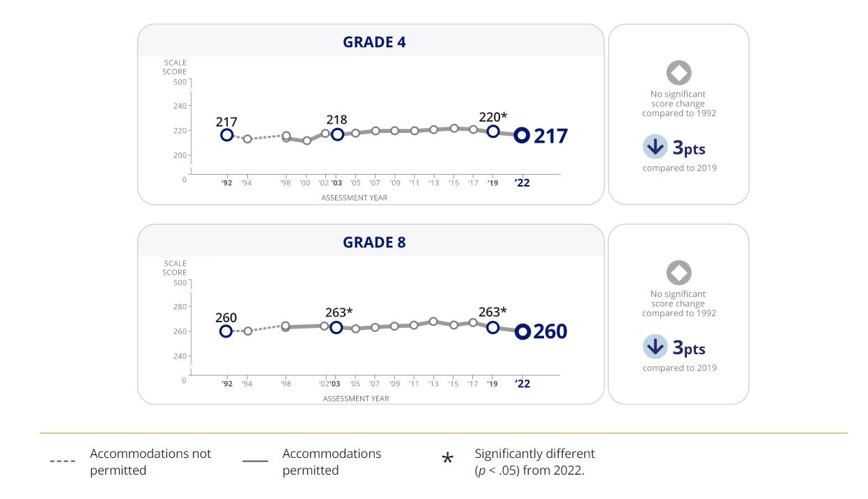868x499 pixels.
Task: Click the Grade 8 gray diamond icon
Action: click(x=679, y=273)
